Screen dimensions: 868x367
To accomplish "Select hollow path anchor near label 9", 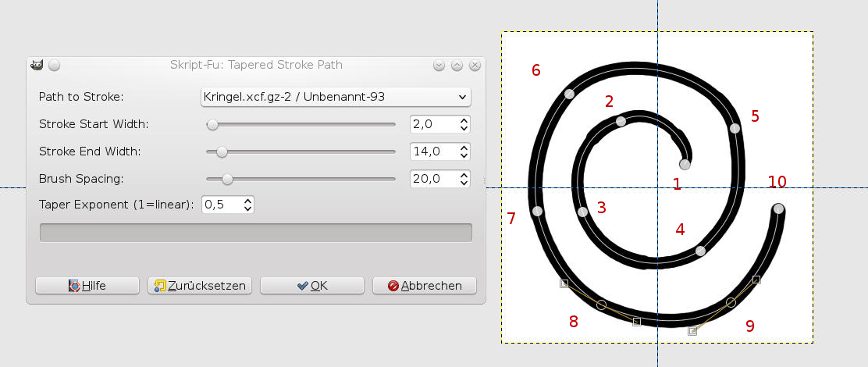I will point(731,302).
